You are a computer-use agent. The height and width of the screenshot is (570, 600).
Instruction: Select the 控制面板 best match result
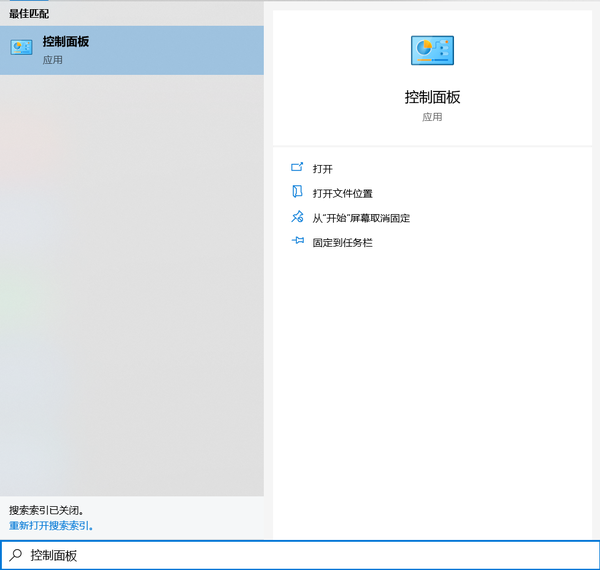(132, 50)
